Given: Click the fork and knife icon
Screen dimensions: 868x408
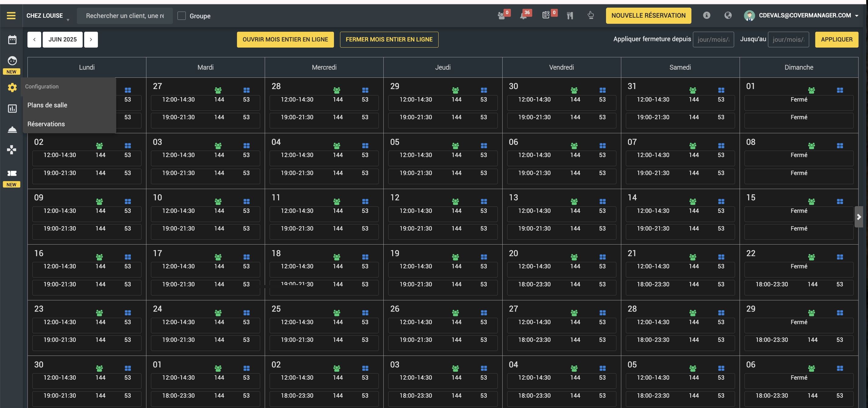Looking at the screenshot, I should 570,16.
